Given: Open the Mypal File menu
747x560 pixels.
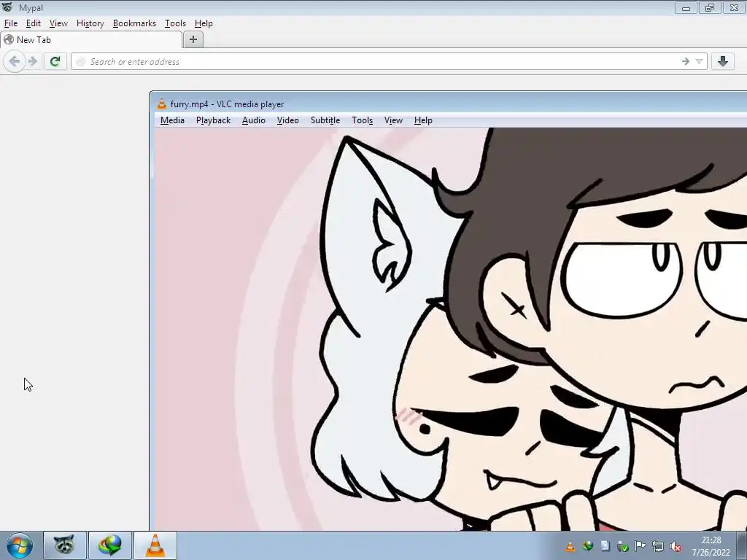Looking at the screenshot, I should point(10,23).
